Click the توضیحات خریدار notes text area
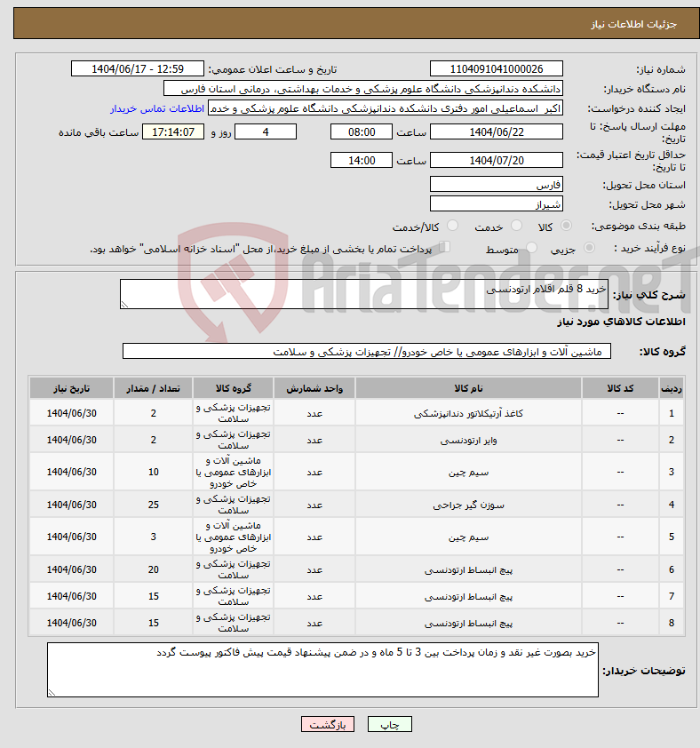This screenshot has width=700, height=748. [x=322, y=669]
